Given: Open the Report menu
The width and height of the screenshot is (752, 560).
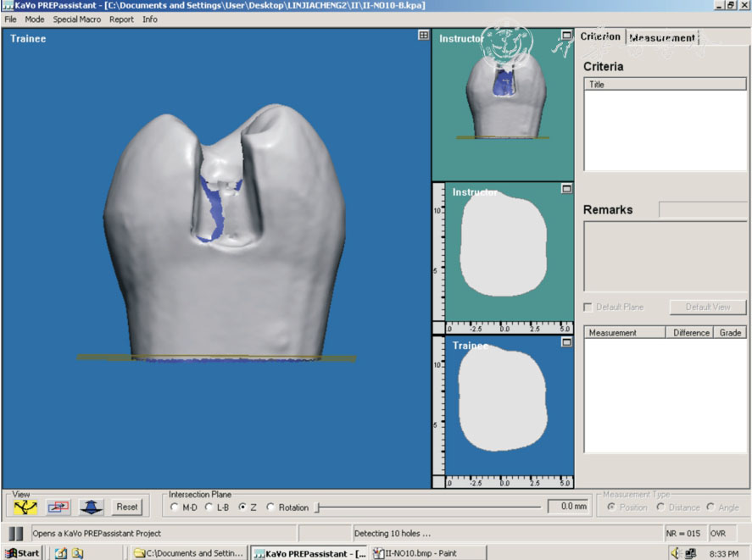Looking at the screenshot, I should pyautogui.click(x=121, y=19).
